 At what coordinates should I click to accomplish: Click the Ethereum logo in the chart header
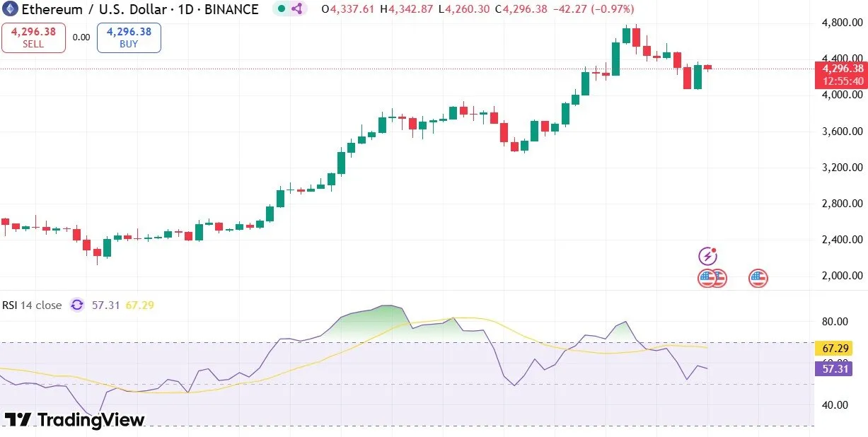click(10, 10)
